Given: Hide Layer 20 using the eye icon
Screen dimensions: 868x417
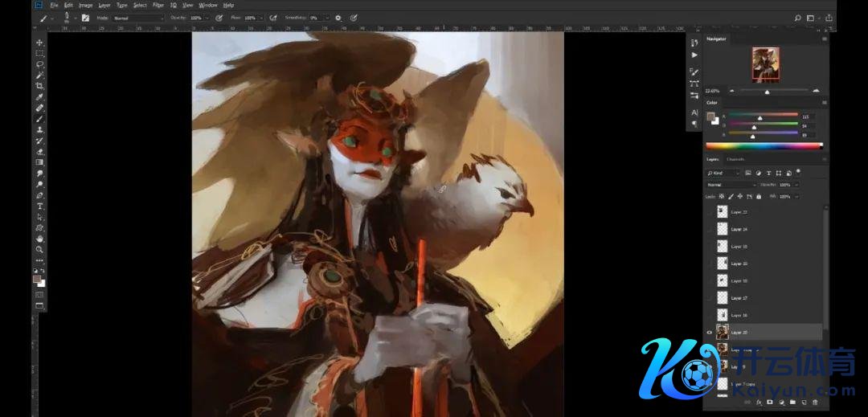Looking at the screenshot, I should pyautogui.click(x=709, y=332).
